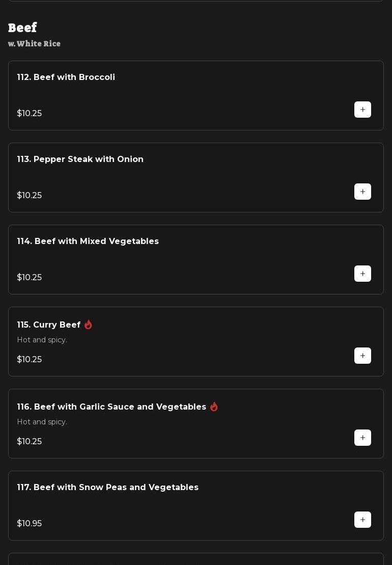Click Hot and spicy text under Garlic Sauce item
392x565 pixels.
[x=42, y=422]
